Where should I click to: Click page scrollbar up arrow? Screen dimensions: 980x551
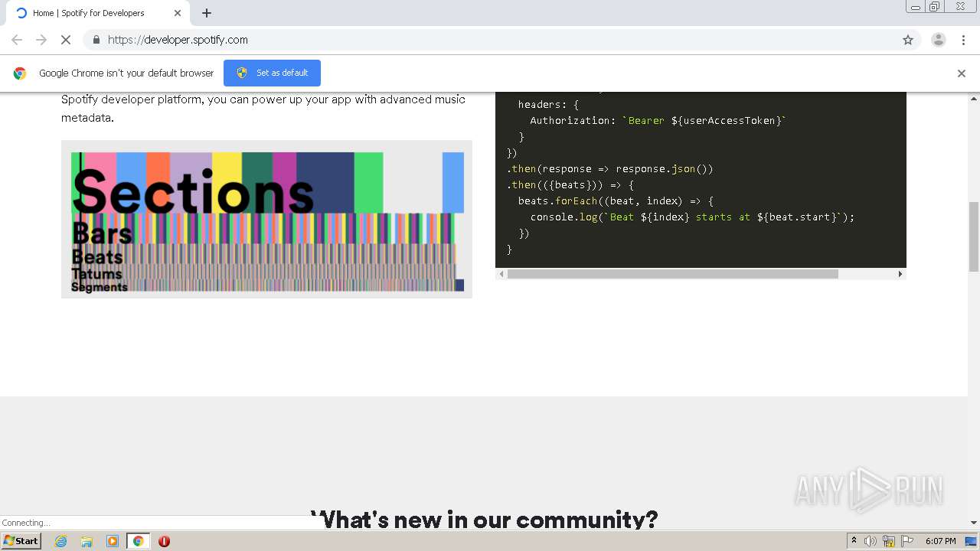[974, 99]
